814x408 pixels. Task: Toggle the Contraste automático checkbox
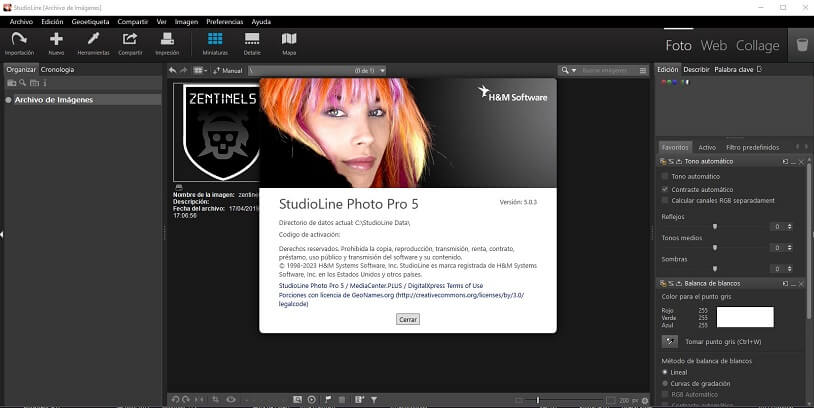pyautogui.click(x=664, y=189)
